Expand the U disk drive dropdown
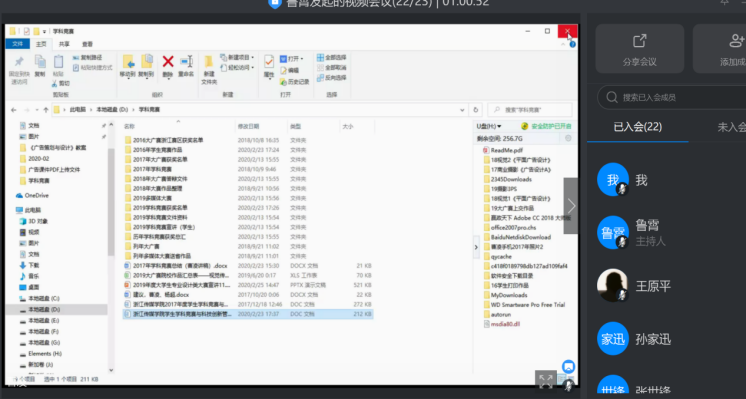The height and width of the screenshot is (399, 746). [489, 127]
